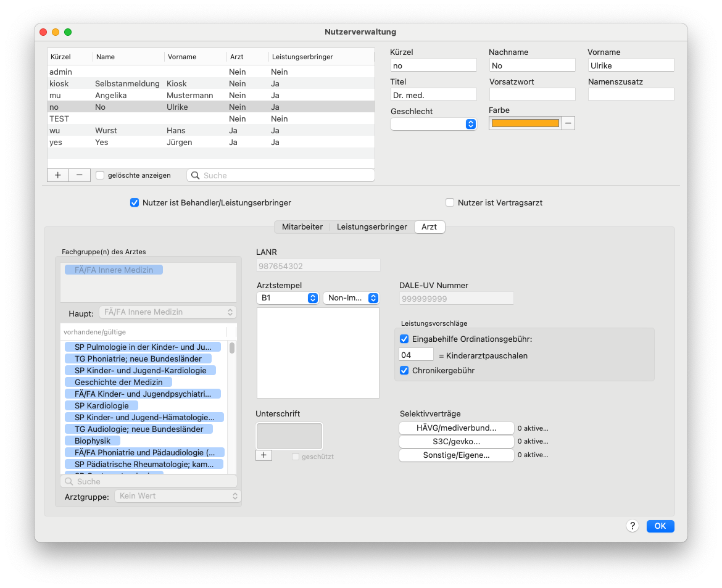
Task: Enable the Nutzer ist Vertragsarzt checkbox
Action: pyautogui.click(x=450, y=202)
